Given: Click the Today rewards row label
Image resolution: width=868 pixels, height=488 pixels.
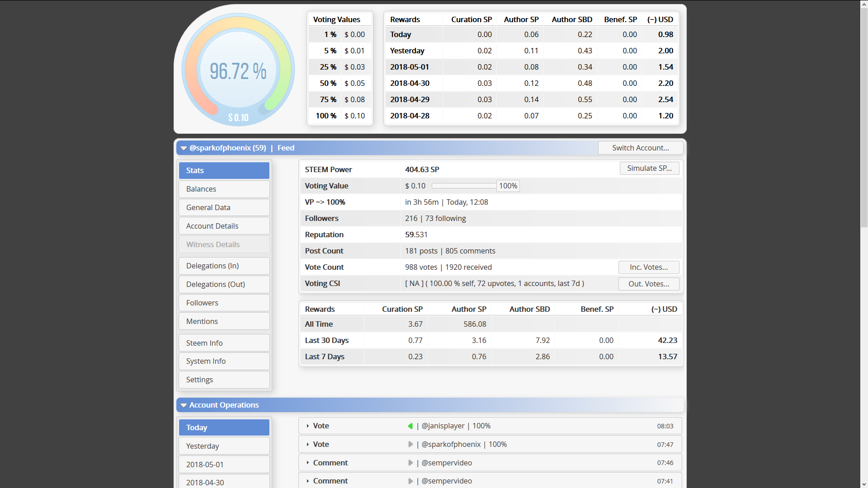Looking at the screenshot, I should tap(401, 34).
